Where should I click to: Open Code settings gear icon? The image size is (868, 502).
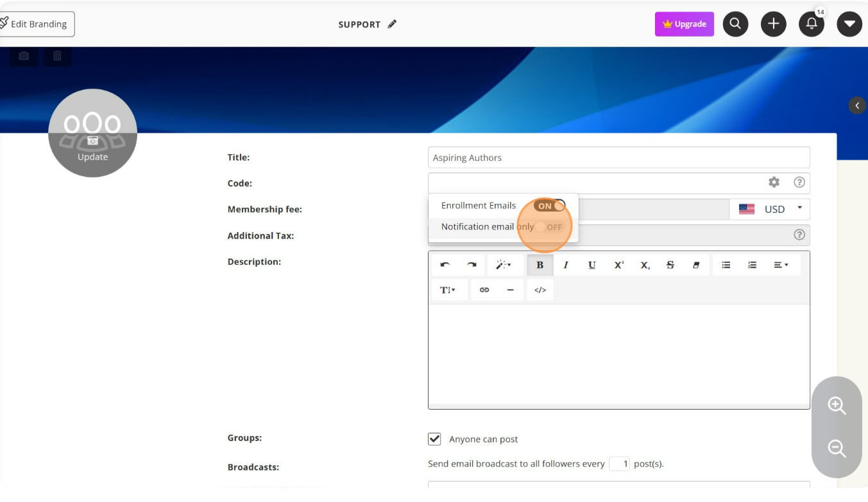coord(774,183)
